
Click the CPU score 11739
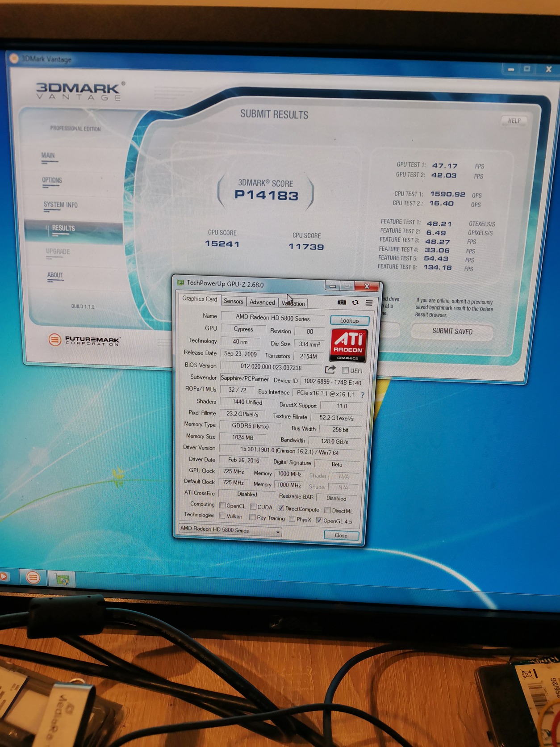click(306, 247)
